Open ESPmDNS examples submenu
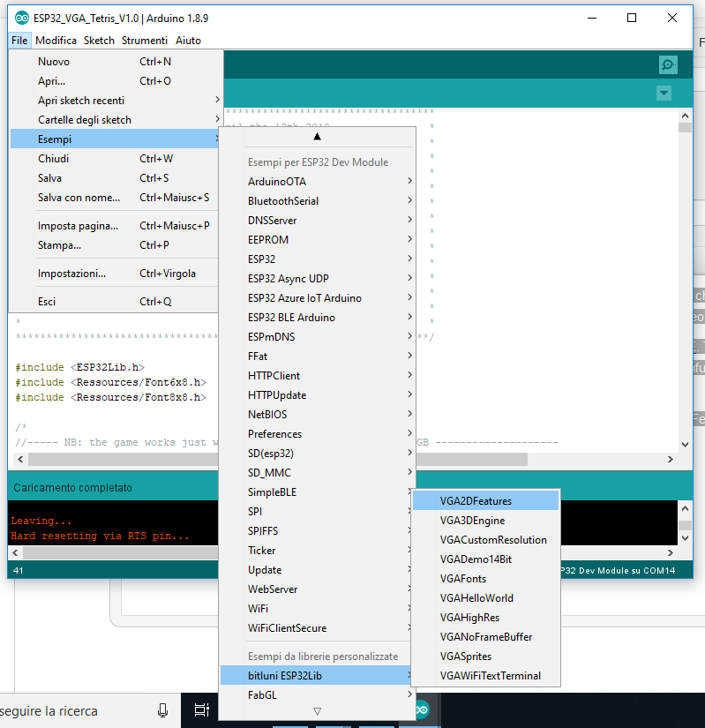Screen dimensions: 705x728 point(318,337)
